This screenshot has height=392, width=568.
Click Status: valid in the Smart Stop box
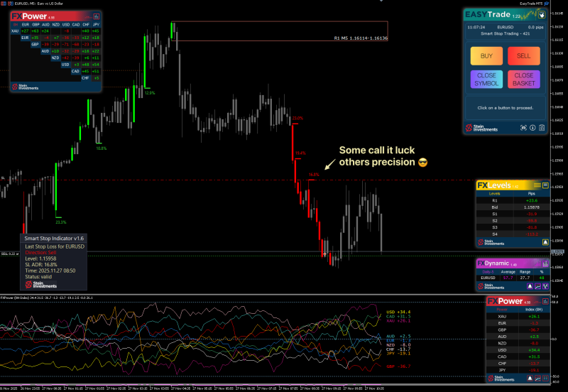[38, 277]
